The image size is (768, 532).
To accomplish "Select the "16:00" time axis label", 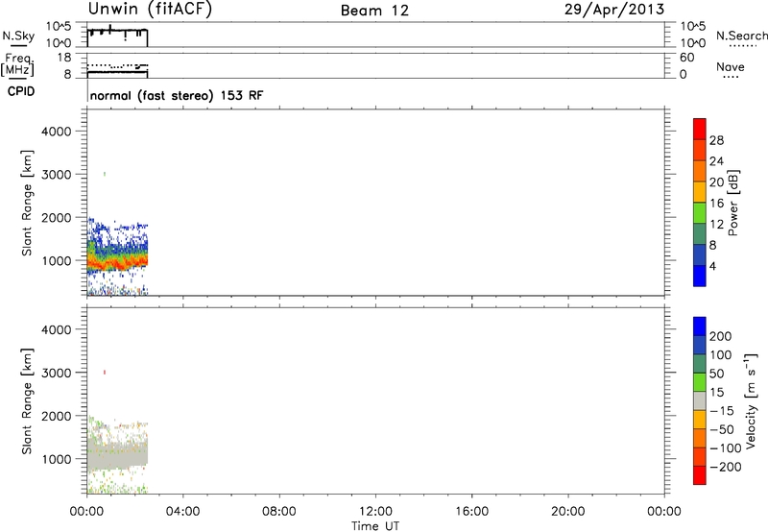I will tap(471, 512).
